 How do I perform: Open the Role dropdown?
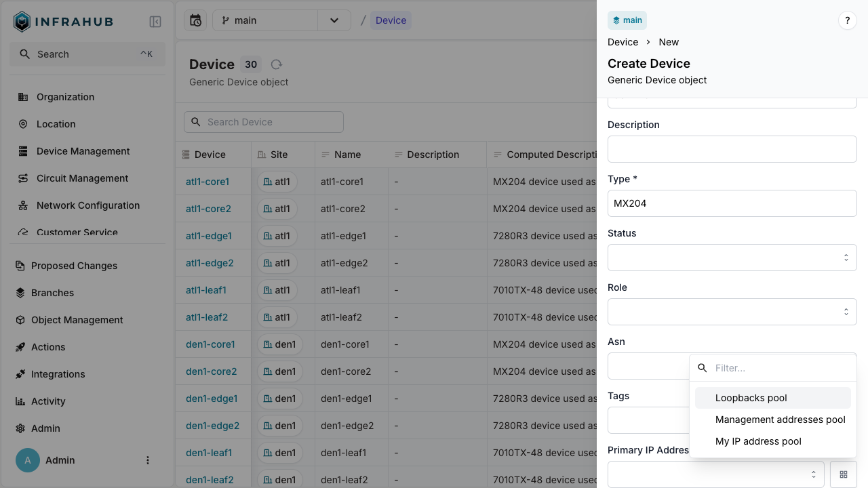point(732,312)
